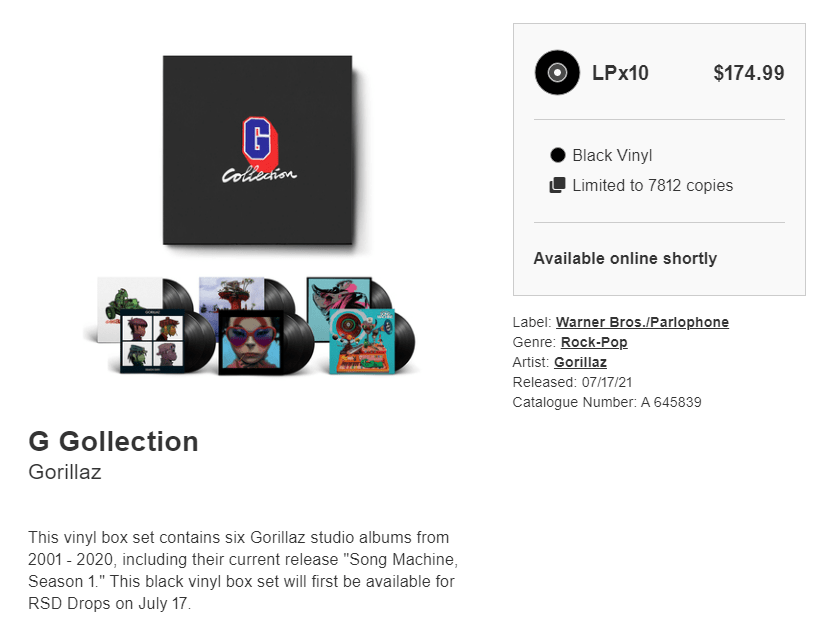This screenshot has height=622, width=824.
Task: Select the Demon Days four-portrait album cover
Action: [152, 341]
